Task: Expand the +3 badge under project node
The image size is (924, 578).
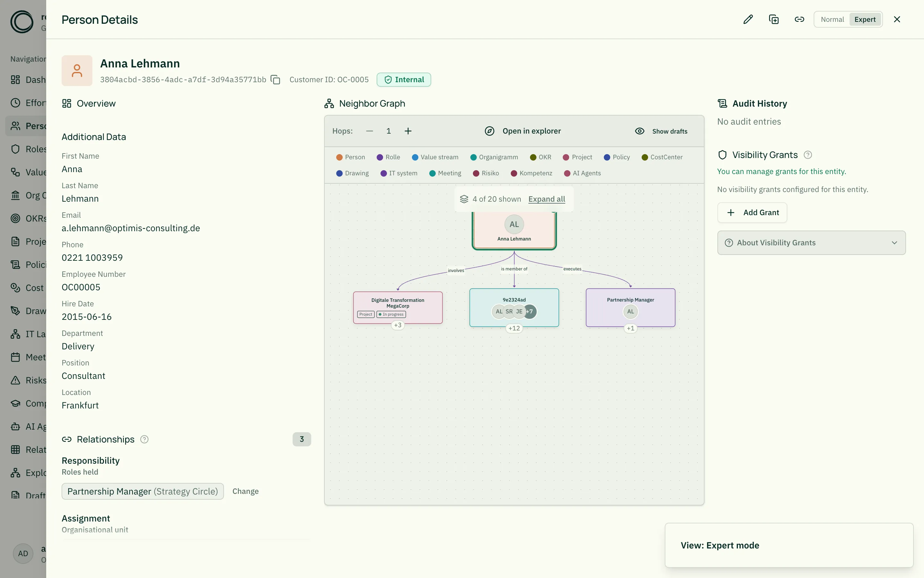Action: click(x=398, y=325)
